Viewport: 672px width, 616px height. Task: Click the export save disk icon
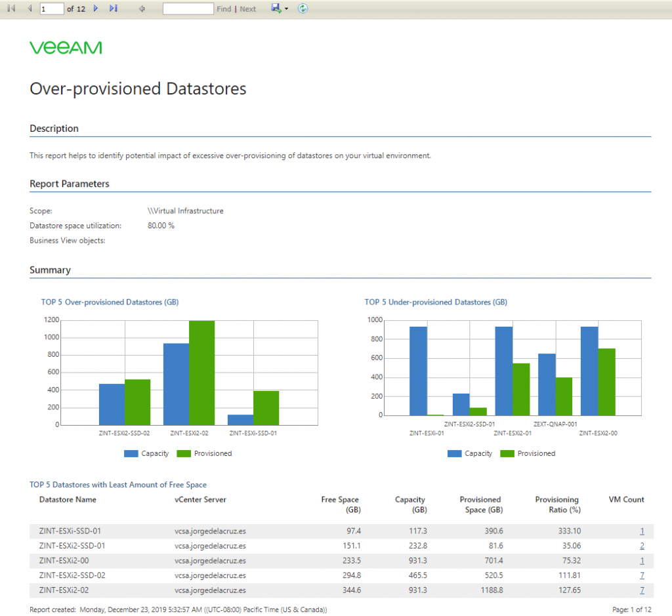coord(276,8)
